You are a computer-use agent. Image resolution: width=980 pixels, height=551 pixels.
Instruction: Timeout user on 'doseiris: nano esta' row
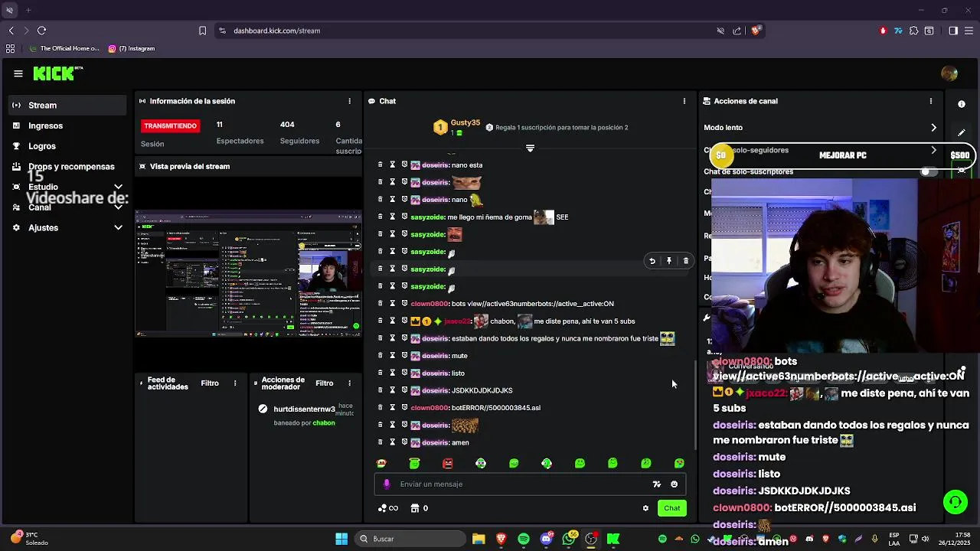[x=393, y=165]
